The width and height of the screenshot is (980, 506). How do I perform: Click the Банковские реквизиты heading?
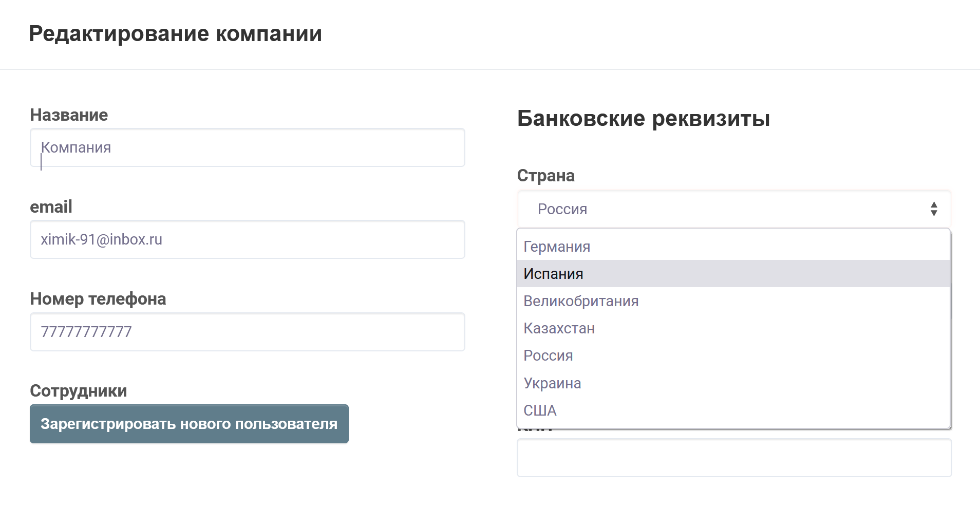pos(643,119)
